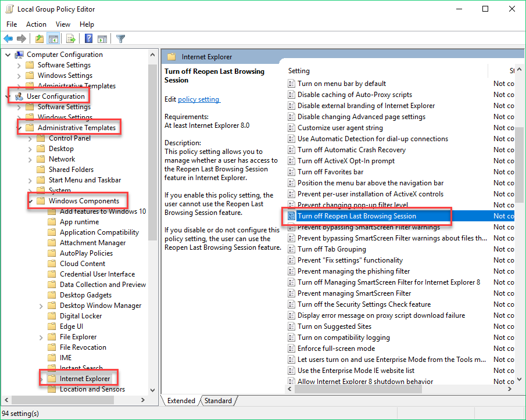
Task: Expand the Network tree node
Action: coord(30,160)
